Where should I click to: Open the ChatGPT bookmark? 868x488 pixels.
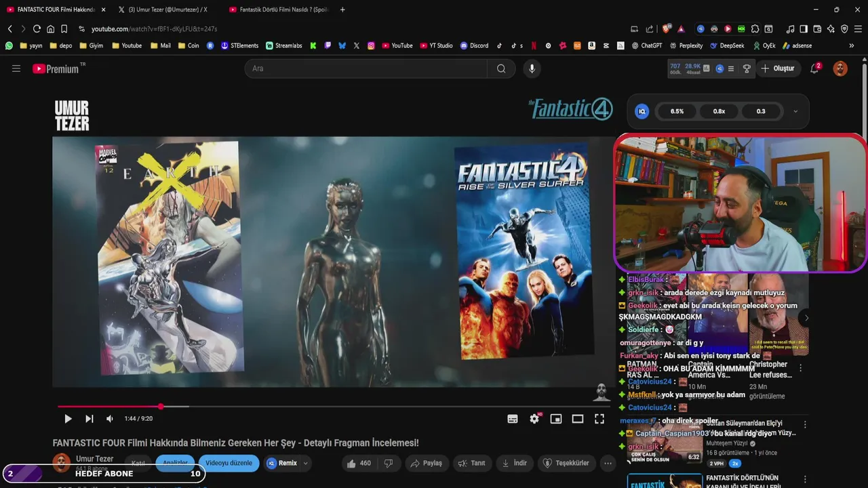tap(647, 45)
